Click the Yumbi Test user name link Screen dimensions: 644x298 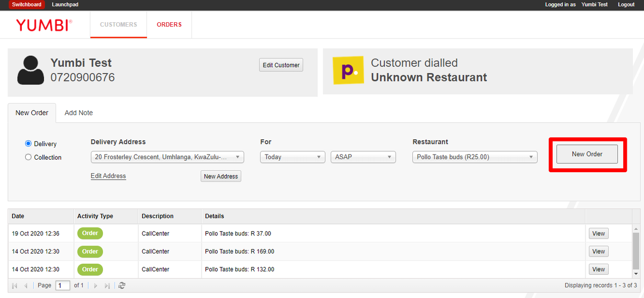pos(595,5)
